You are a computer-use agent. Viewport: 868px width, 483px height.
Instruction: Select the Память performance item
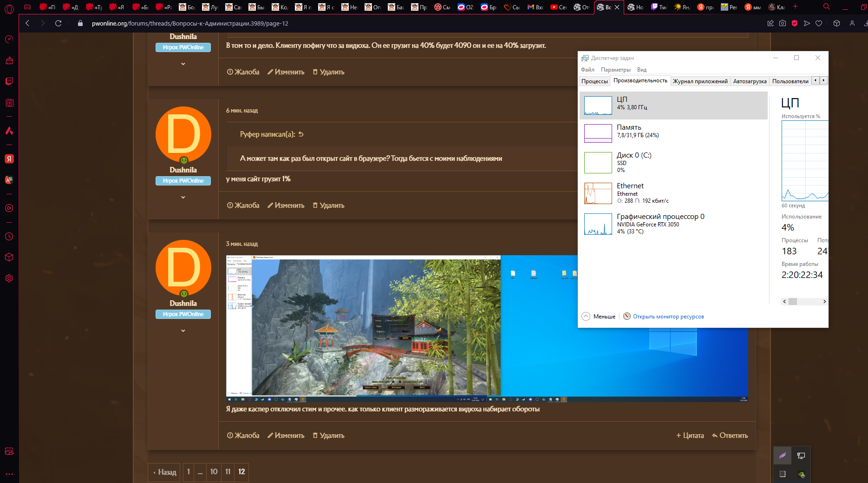coord(673,133)
